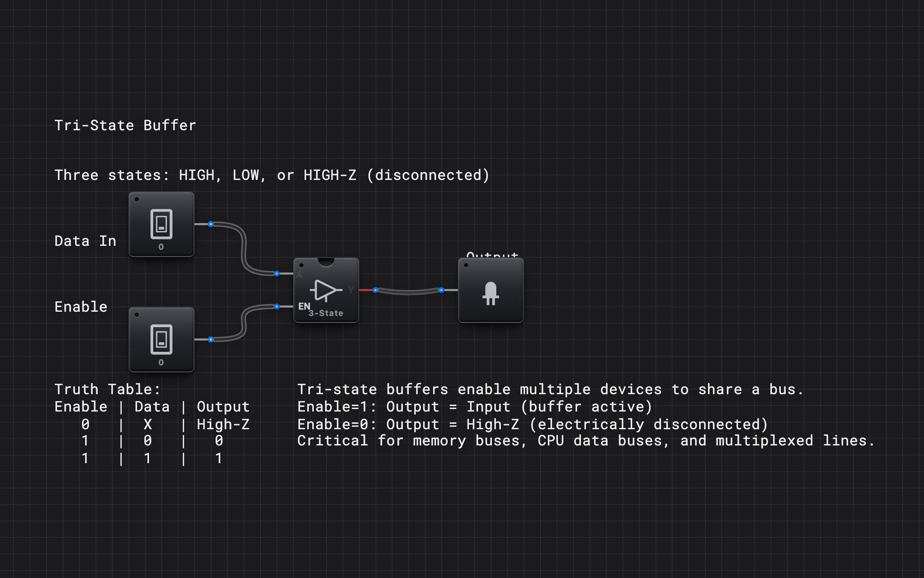Click 'Tri-state buffers enable multiple devices' text
Screen dimensions: 924x578
pos(551,390)
